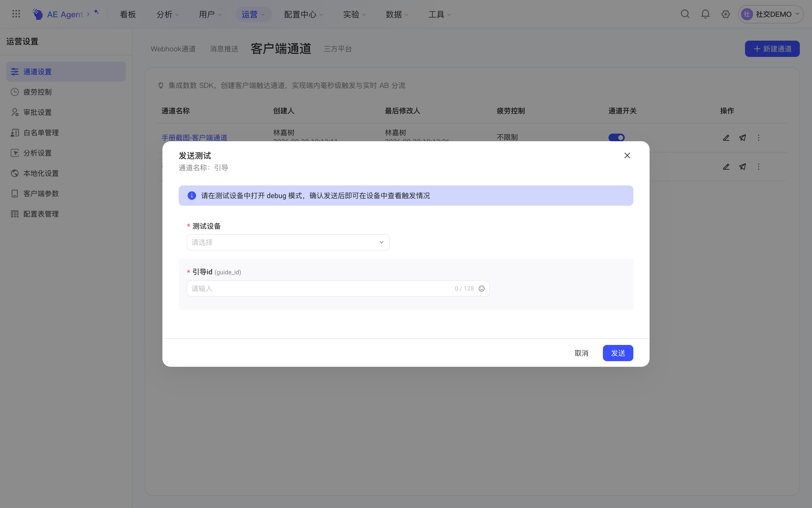Screen dimensions: 812x508
Task: Click the 取消 button
Action: 581,353
